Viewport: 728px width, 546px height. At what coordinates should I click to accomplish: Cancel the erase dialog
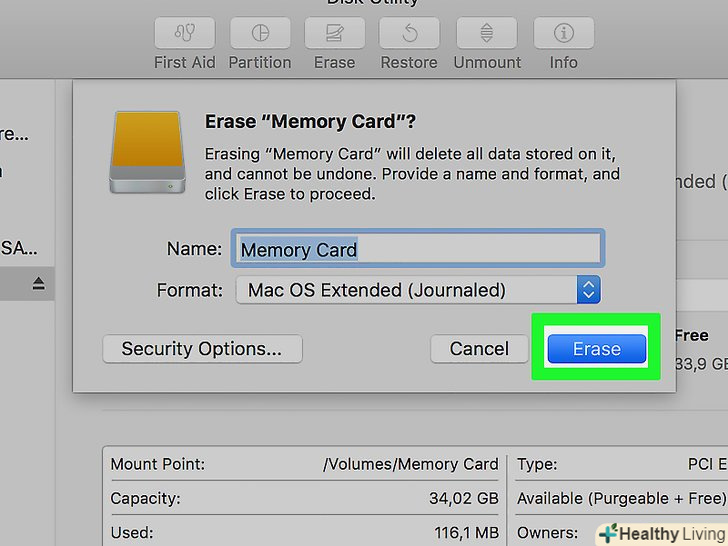coord(479,349)
